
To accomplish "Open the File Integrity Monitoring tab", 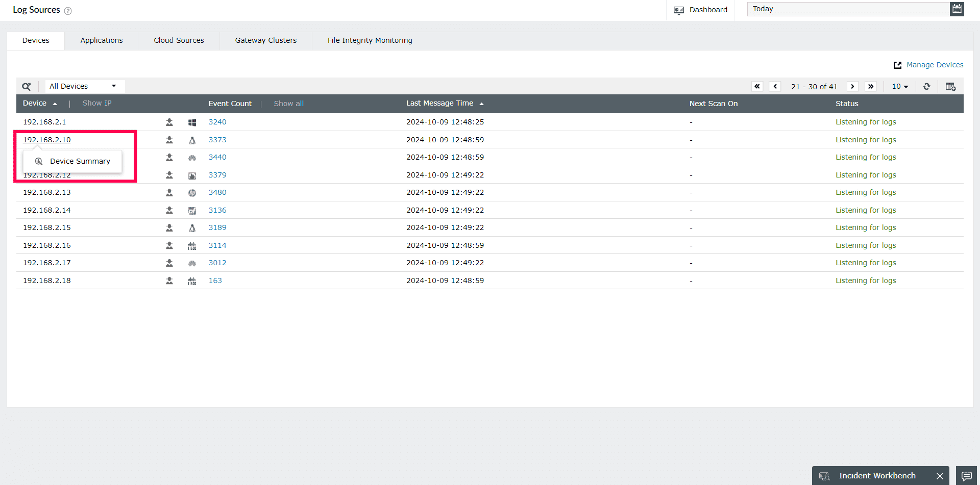I will point(370,41).
